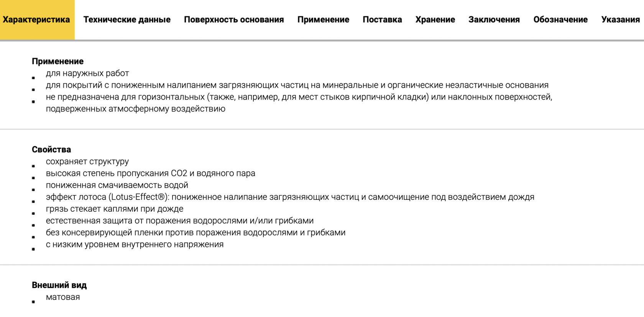The width and height of the screenshot is (644, 317).
Task: Click 'пониженная смачиваемость водой' text
Action: (117, 185)
